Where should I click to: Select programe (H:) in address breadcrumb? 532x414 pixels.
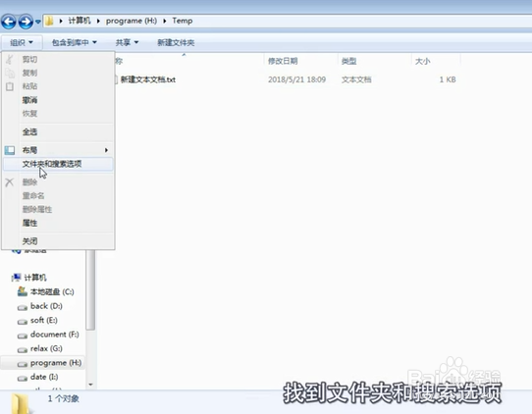point(132,21)
